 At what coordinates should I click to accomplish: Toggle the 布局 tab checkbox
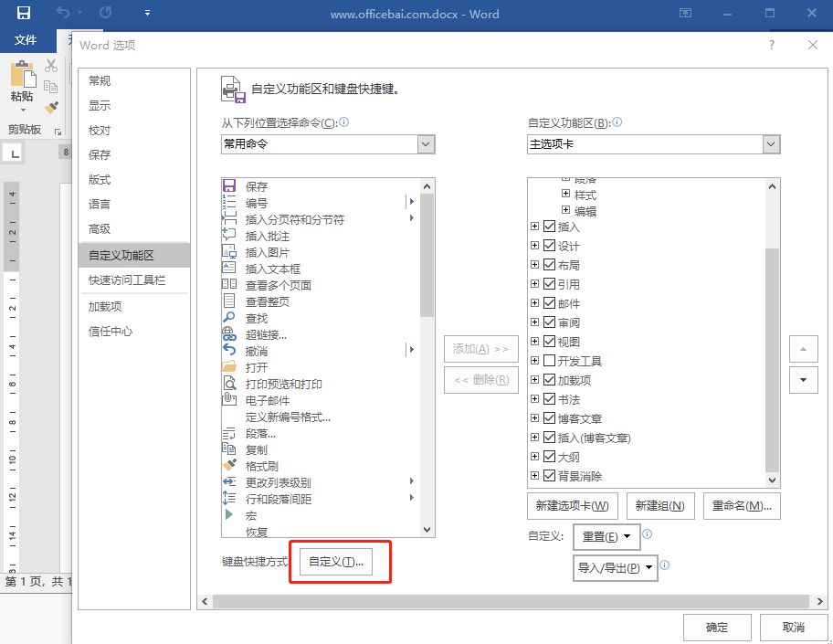click(549, 265)
